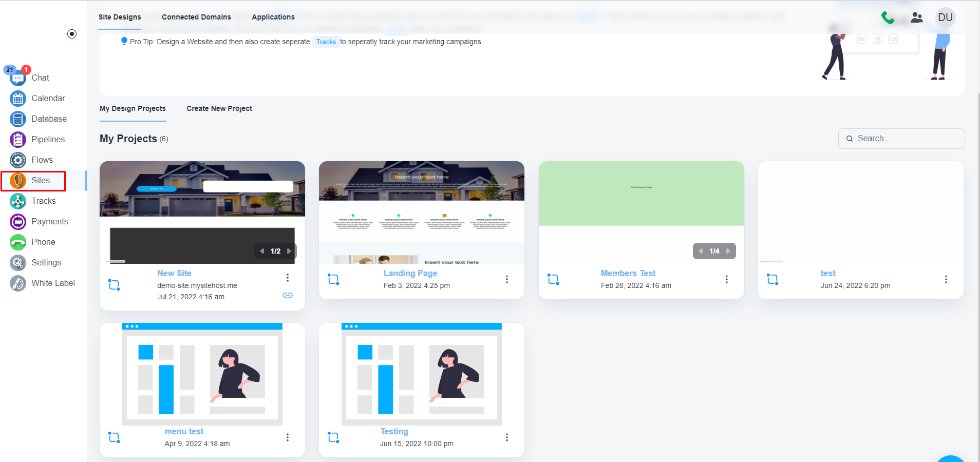This screenshot has height=462, width=980.
Task: Click the Tracks link in Pro Tip
Action: tap(326, 42)
